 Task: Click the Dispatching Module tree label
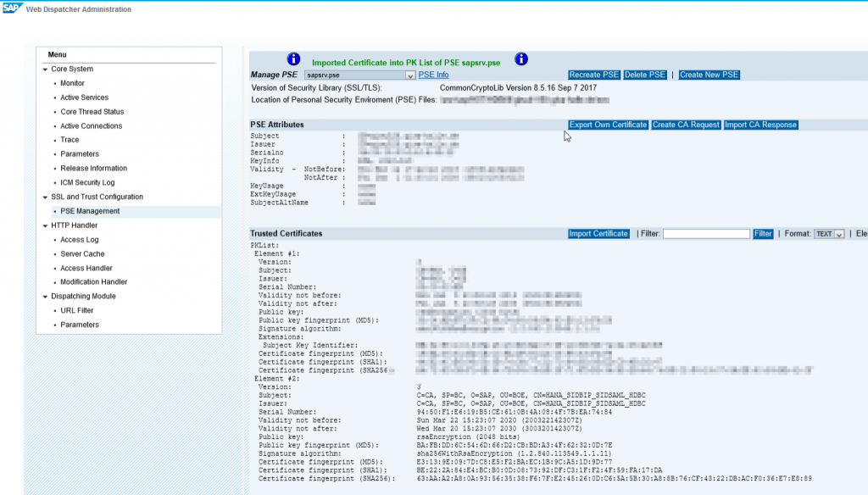click(84, 297)
